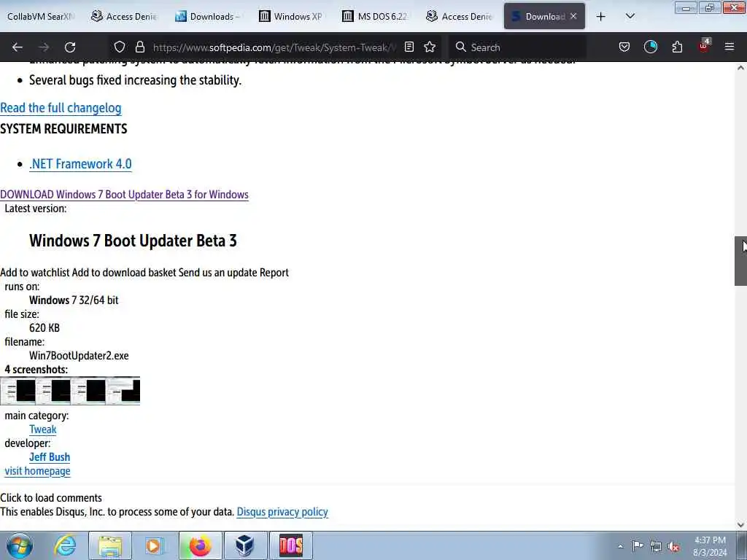Screen dimensions: 747x560
Task: Click the Report link
Action: (x=274, y=273)
